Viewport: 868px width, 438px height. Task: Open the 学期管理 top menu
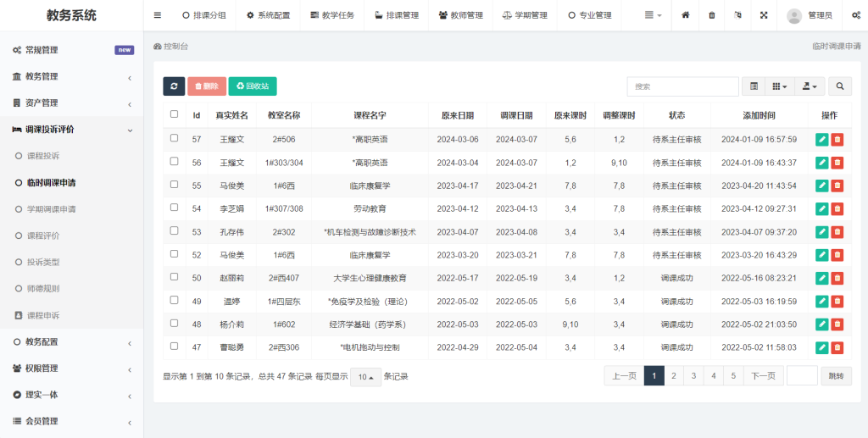coord(525,15)
